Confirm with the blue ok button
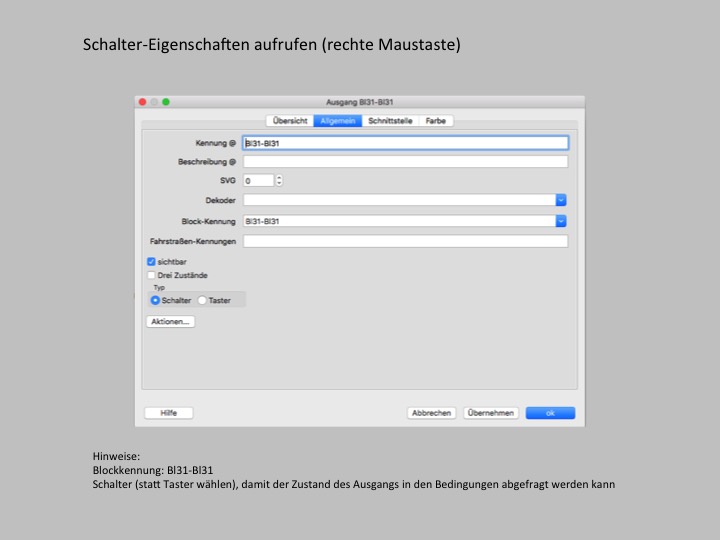The image size is (720, 540). tap(550, 413)
